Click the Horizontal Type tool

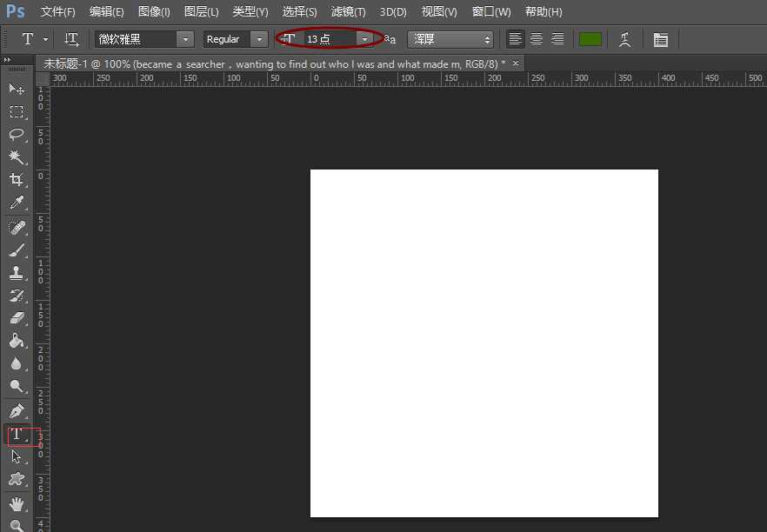click(17, 434)
